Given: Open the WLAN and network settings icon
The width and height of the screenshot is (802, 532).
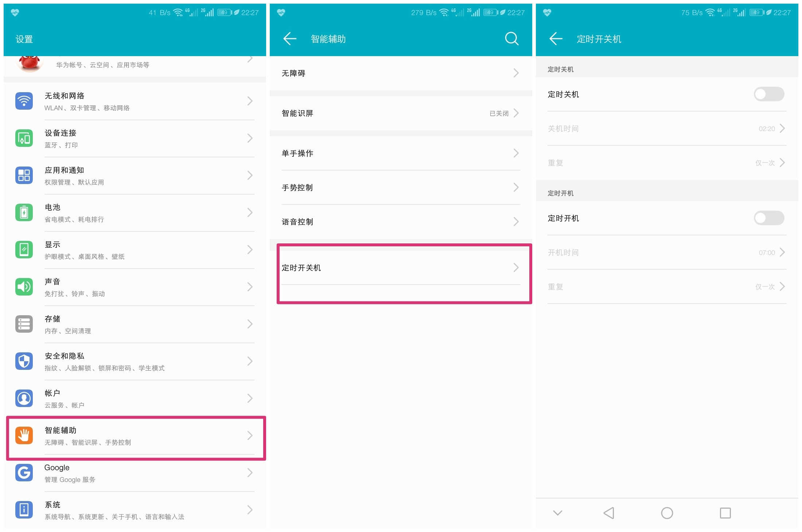Looking at the screenshot, I should pos(24,101).
